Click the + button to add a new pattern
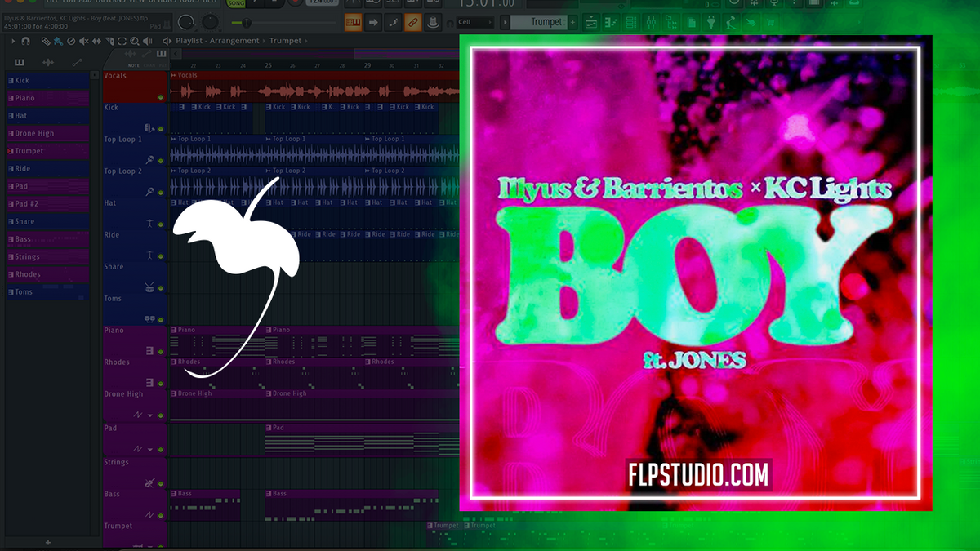Viewport: 980px width, 551px height. [x=572, y=22]
